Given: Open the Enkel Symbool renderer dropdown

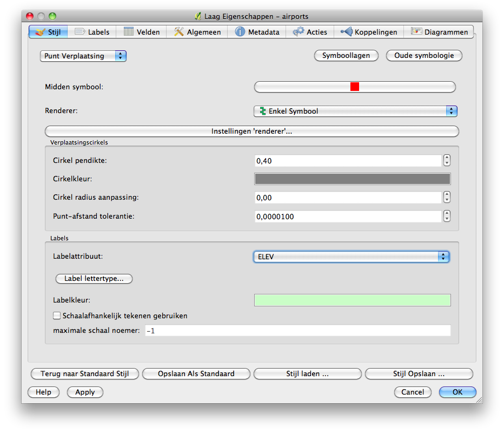Looking at the screenshot, I should tap(355, 111).
